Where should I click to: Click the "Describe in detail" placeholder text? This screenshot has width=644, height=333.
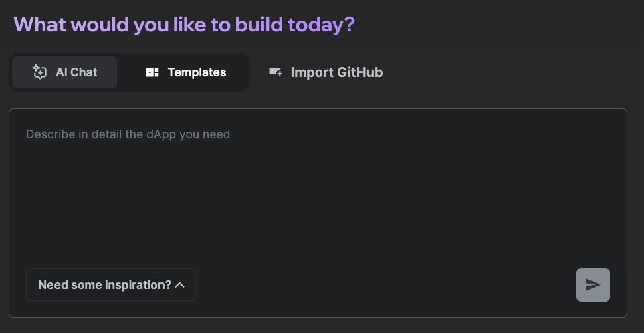tap(128, 134)
